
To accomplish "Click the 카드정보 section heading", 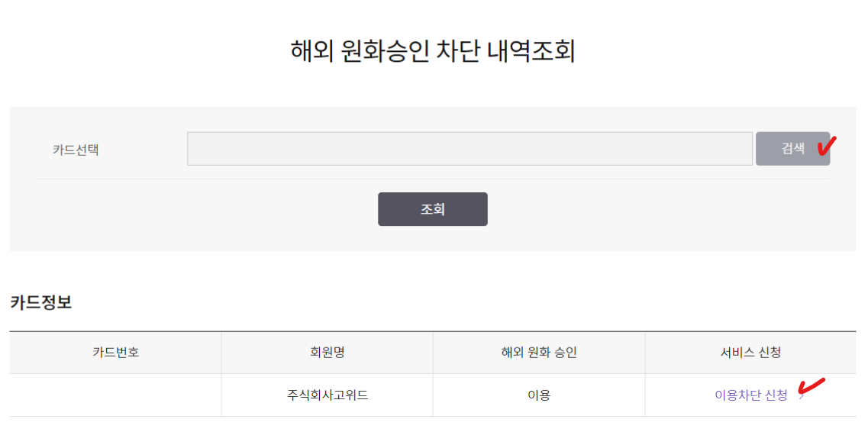I will 41,302.
